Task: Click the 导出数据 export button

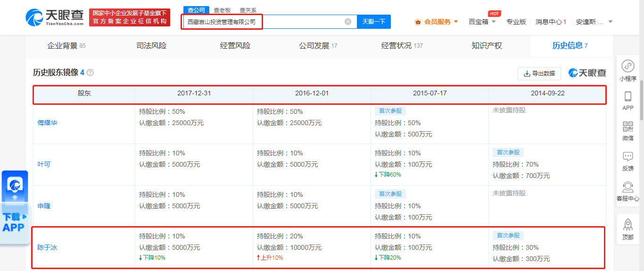Action: [539, 73]
